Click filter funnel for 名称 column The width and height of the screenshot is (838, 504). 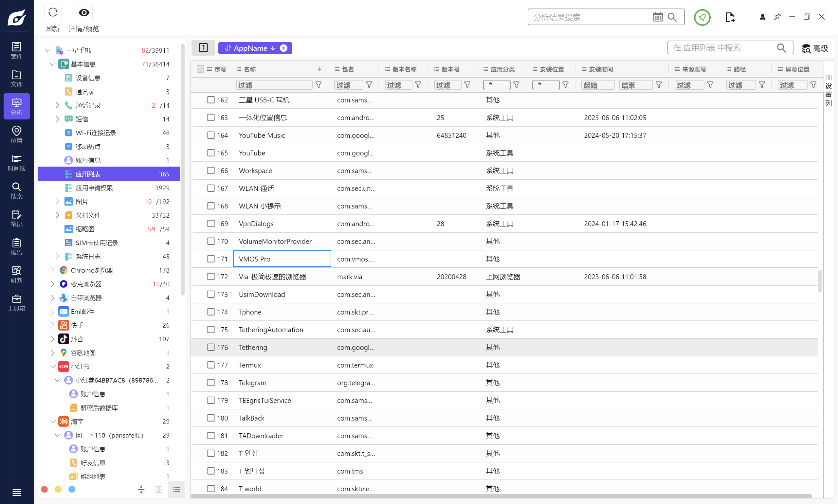[319, 85]
